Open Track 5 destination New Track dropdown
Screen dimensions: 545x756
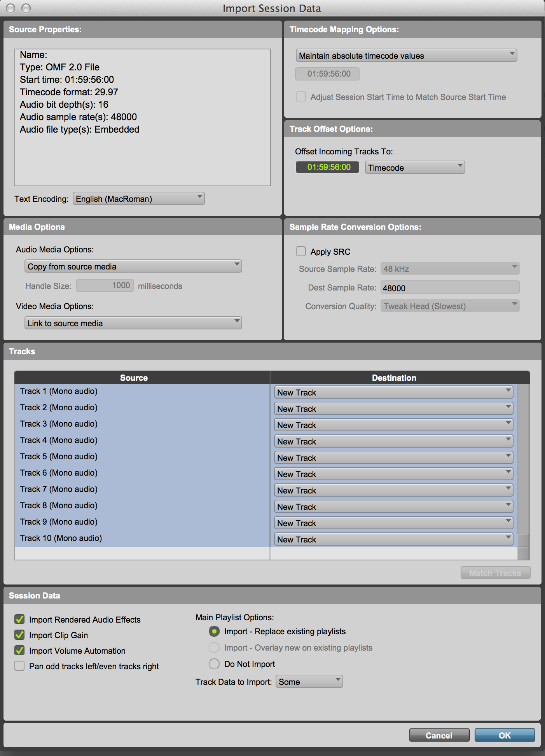393,458
